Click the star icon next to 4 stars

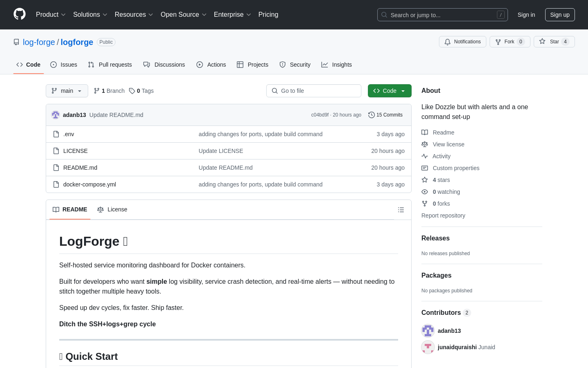(x=425, y=180)
